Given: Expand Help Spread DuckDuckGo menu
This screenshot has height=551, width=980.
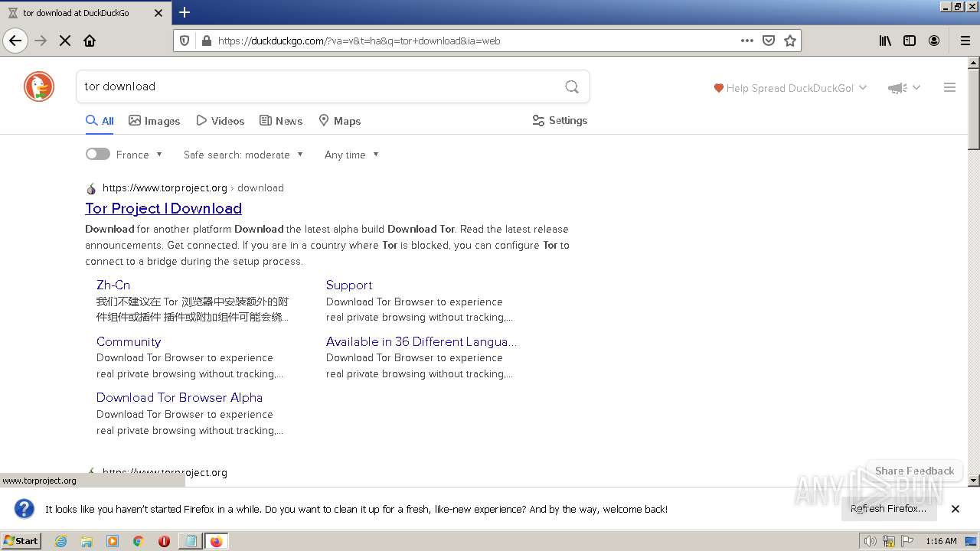Looking at the screenshot, I should click(x=790, y=88).
